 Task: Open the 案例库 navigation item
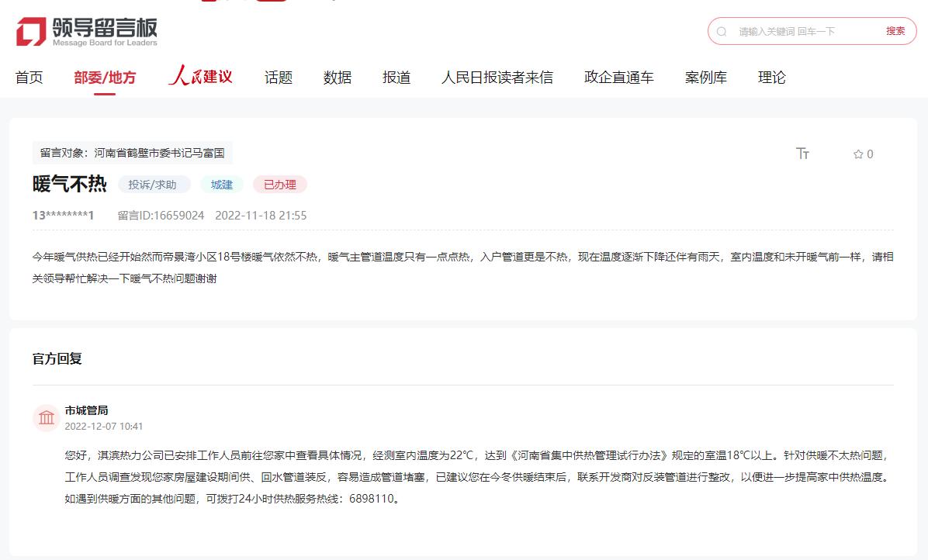[x=706, y=78]
